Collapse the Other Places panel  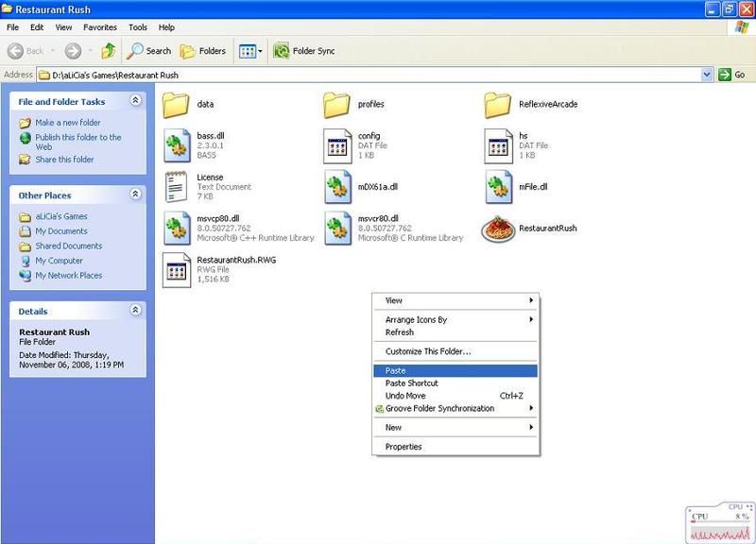coord(135,195)
